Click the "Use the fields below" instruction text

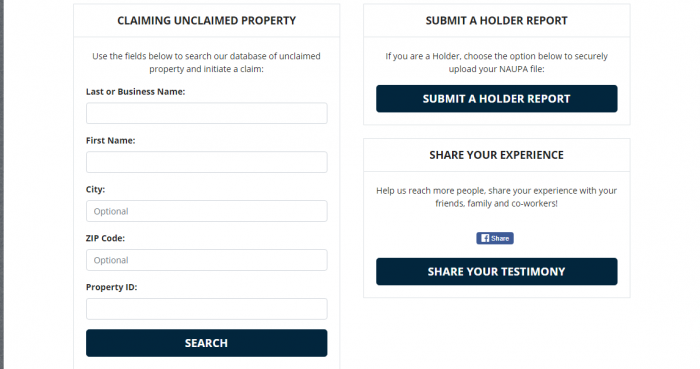click(x=206, y=62)
